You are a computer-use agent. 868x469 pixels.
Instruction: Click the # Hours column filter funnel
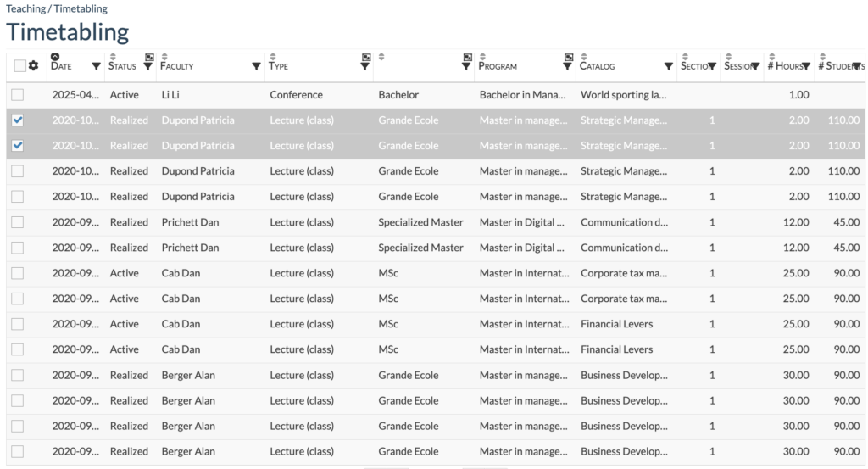coord(806,66)
